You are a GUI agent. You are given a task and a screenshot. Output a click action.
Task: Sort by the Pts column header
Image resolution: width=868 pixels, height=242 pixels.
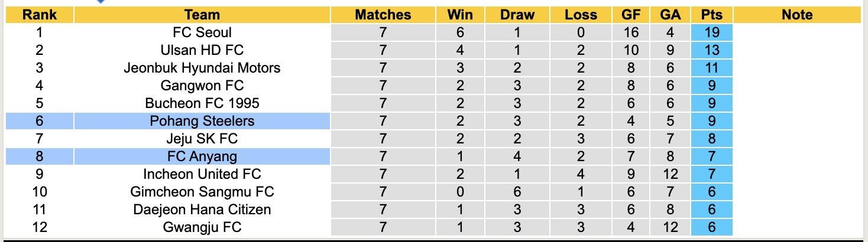[711, 15]
